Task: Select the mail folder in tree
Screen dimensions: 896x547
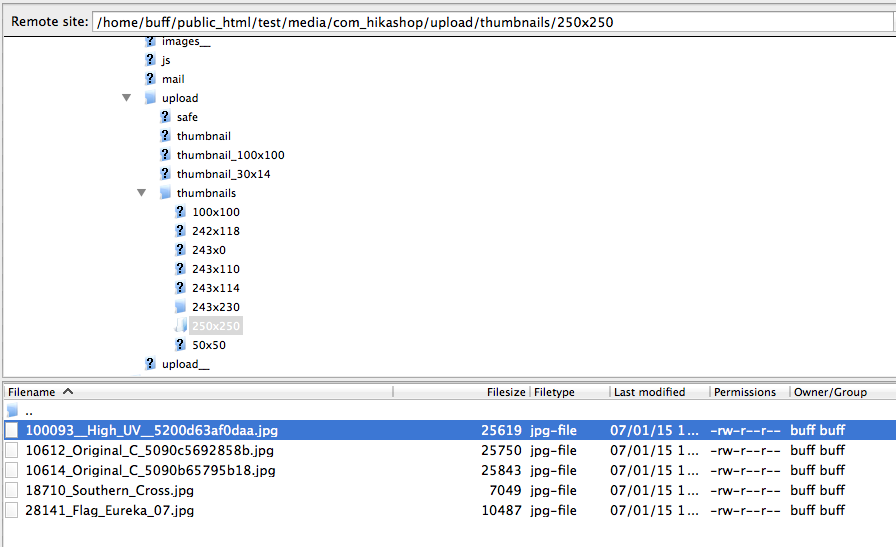Action: click(173, 79)
